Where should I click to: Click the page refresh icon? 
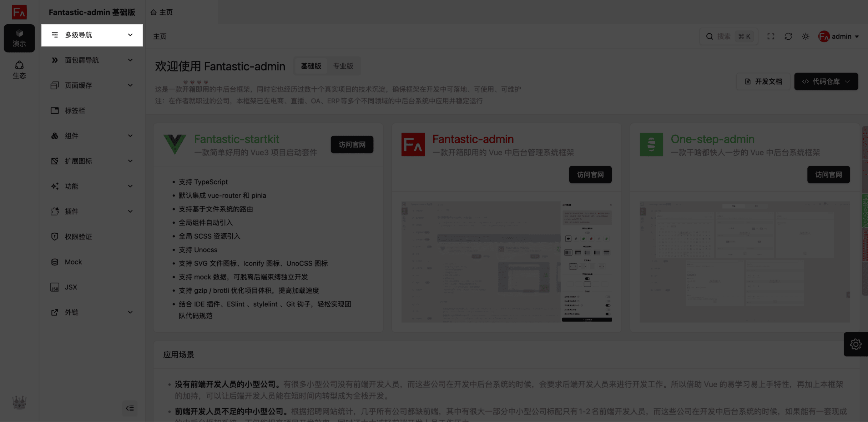788,36
